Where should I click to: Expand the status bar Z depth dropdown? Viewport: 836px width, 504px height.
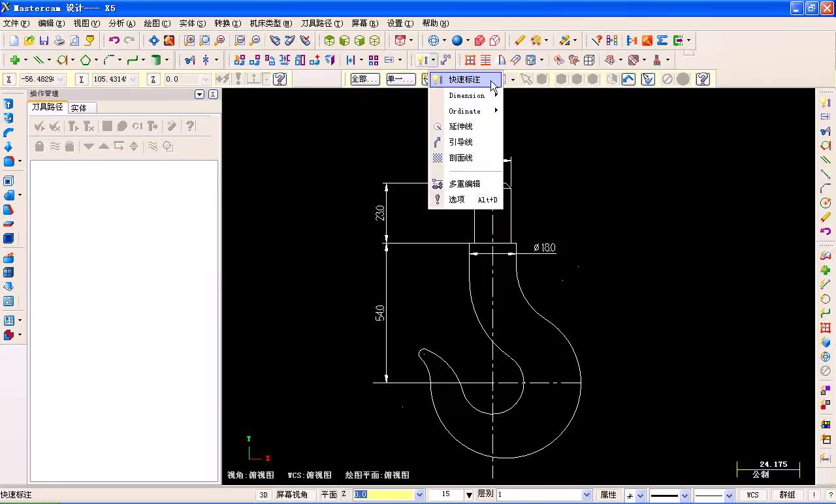pyautogui.click(x=420, y=495)
